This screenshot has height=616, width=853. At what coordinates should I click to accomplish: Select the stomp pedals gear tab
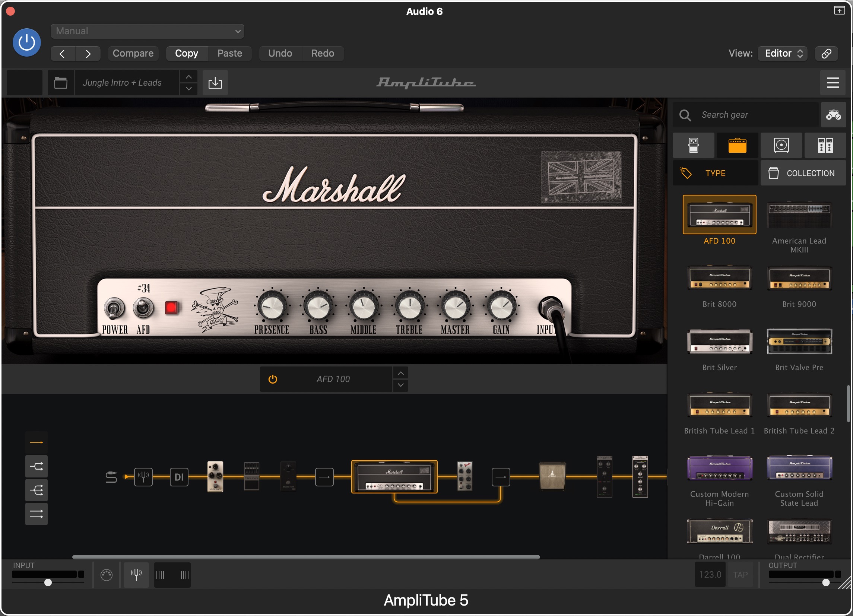(694, 146)
